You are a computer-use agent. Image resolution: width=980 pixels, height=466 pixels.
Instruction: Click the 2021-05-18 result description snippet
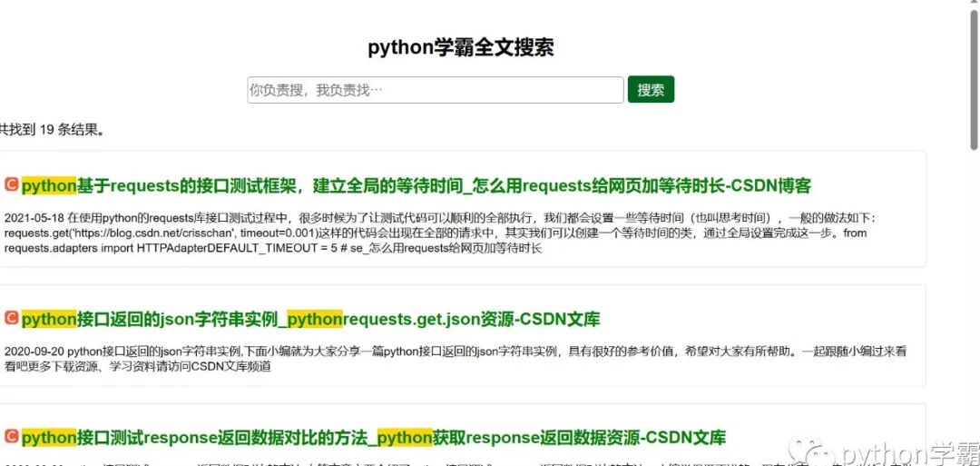441,233
